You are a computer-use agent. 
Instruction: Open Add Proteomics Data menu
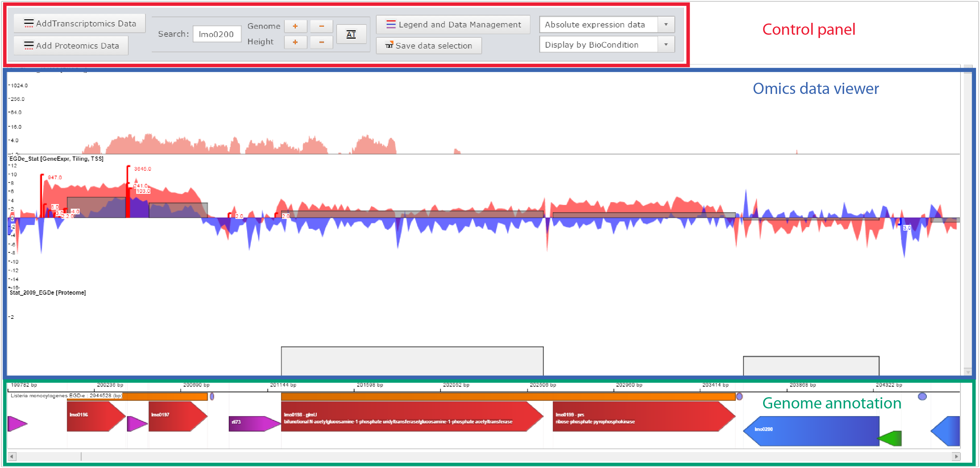(x=71, y=46)
